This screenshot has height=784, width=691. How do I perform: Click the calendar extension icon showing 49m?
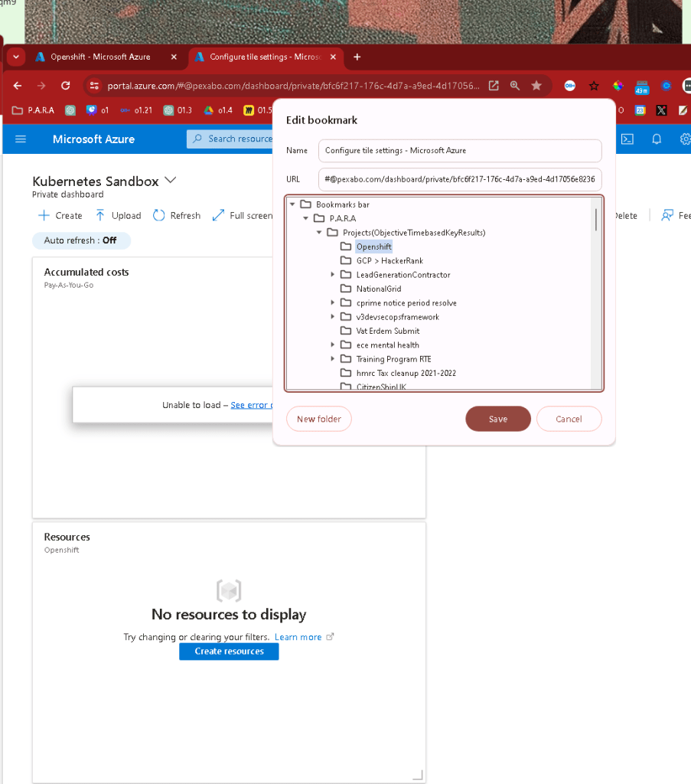(x=642, y=87)
